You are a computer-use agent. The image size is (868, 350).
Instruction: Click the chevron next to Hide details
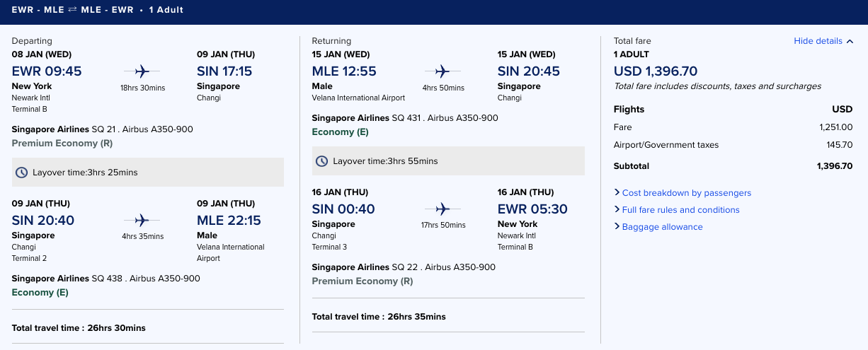coord(850,41)
